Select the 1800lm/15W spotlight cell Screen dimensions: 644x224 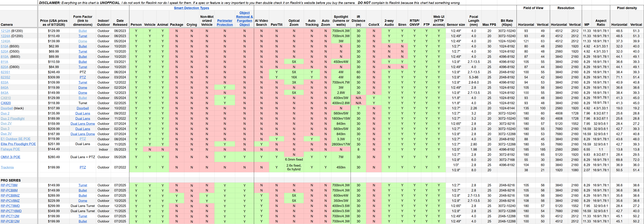pos(341,119)
